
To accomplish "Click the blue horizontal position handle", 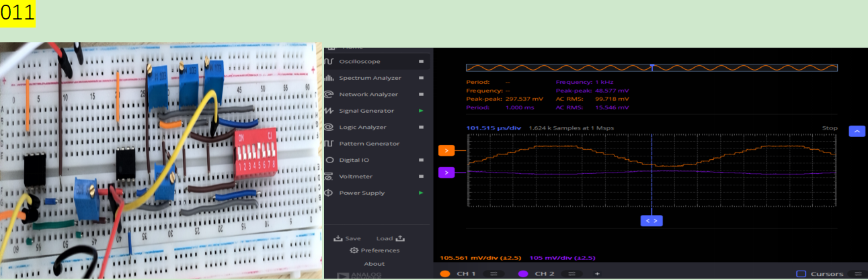I will coord(651,220).
